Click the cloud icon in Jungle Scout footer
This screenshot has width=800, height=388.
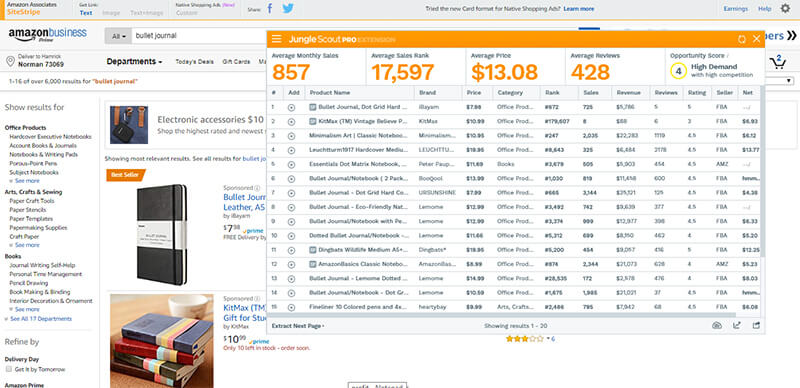717,326
